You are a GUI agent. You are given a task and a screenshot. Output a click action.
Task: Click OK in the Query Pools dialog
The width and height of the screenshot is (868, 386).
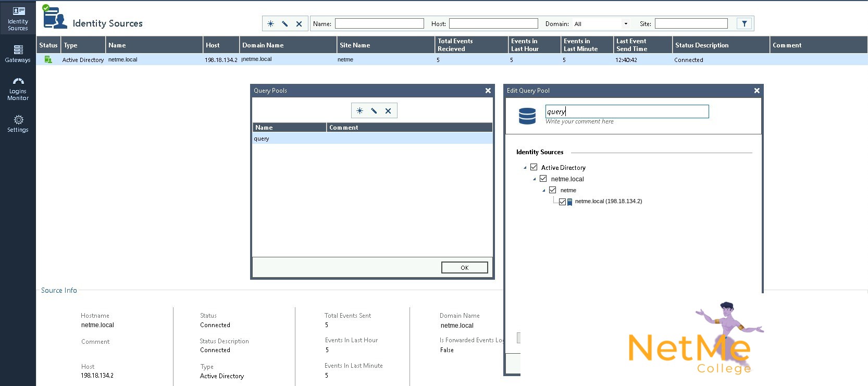tap(465, 268)
